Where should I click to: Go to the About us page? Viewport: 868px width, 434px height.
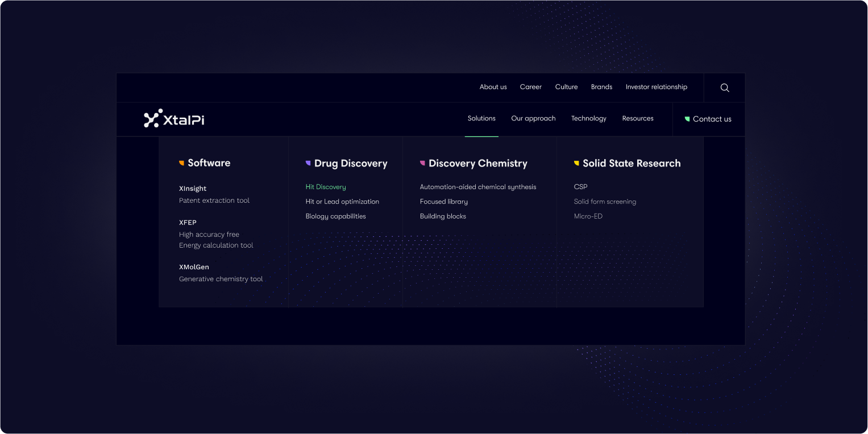click(493, 87)
